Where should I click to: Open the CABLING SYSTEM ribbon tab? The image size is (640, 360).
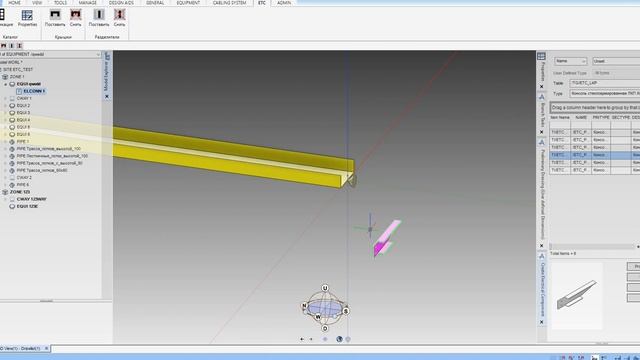tap(229, 3)
